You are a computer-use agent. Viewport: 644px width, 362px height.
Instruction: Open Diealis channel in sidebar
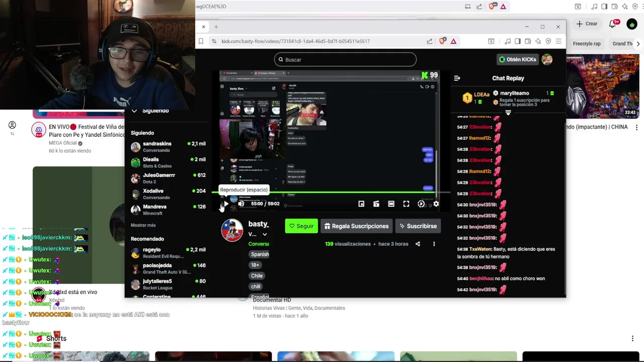pos(168,162)
